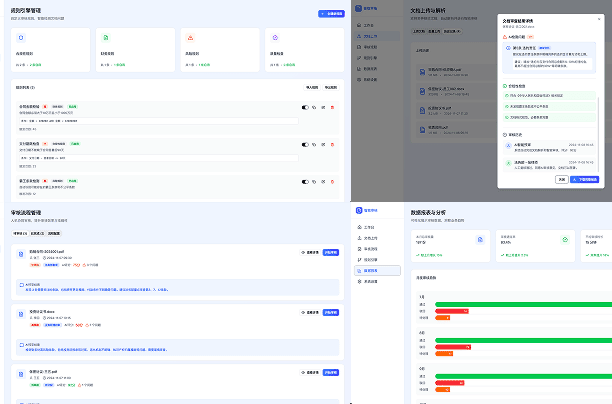Copy the first rule using its duplicate icon
The image size is (612, 404).
314,107
